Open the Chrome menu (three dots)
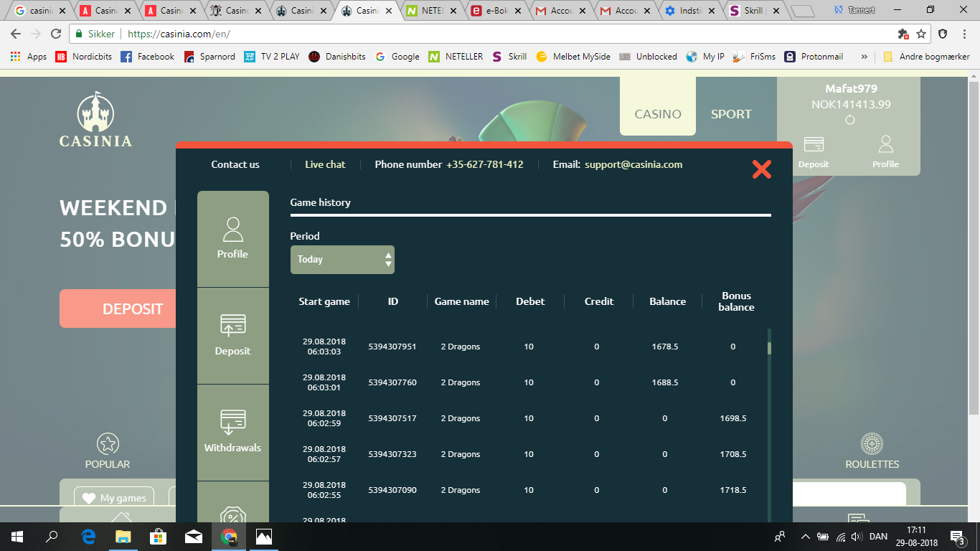Image resolution: width=980 pixels, height=551 pixels. click(x=965, y=34)
